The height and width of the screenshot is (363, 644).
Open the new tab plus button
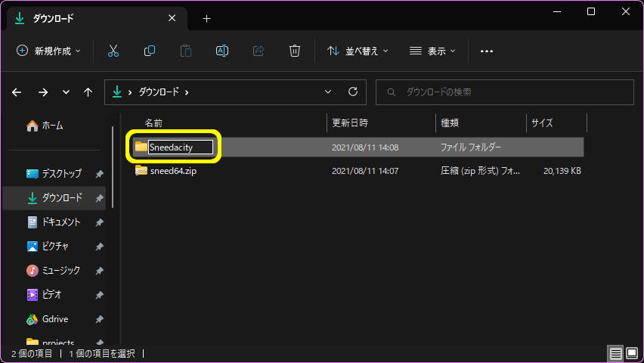pos(206,18)
